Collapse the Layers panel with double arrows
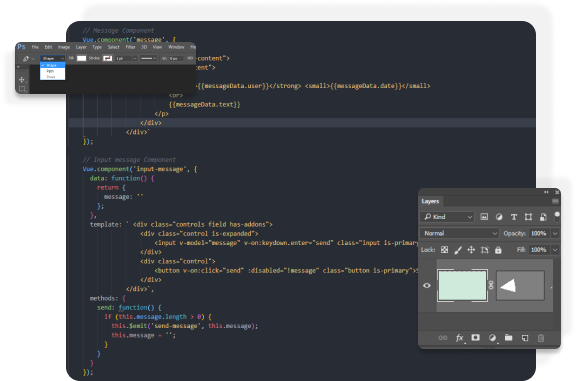The height and width of the screenshot is (381, 576). pyautogui.click(x=546, y=192)
